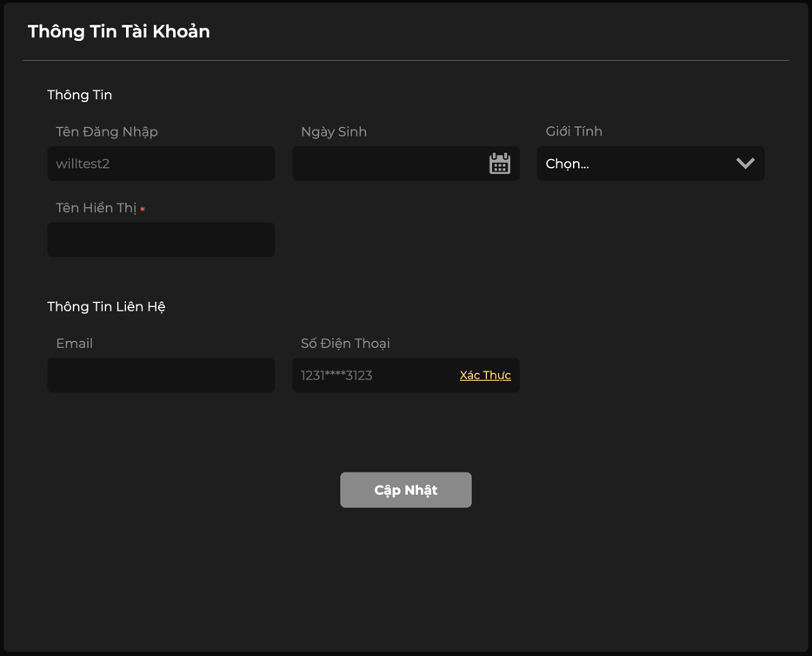812x656 pixels.
Task: Click the Thông Tin Tài Khoản title
Action: click(x=119, y=31)
